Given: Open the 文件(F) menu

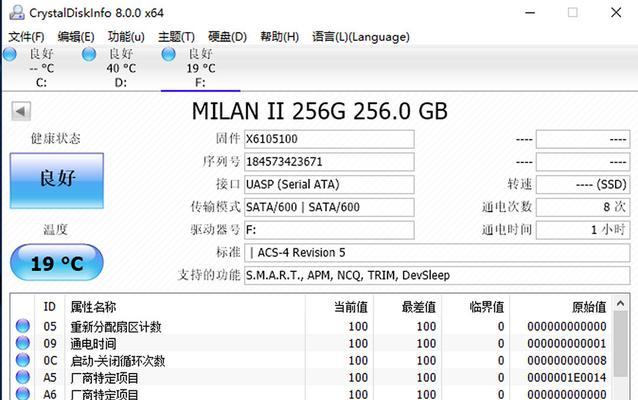Looking at the screenshot, I should click(x=26, y=37).
